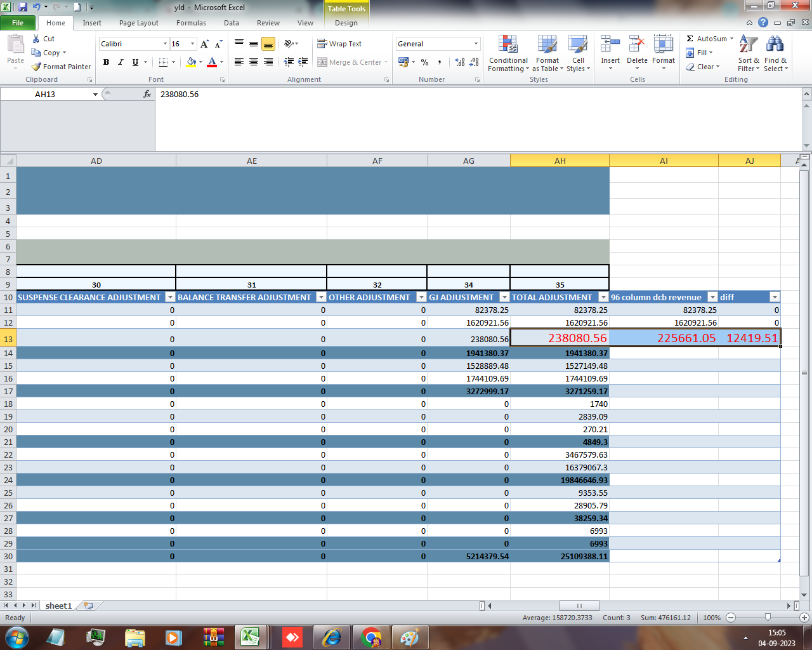This screenshot has width=812, height=650.
Task: Align text right
Action: click(268, 62)
